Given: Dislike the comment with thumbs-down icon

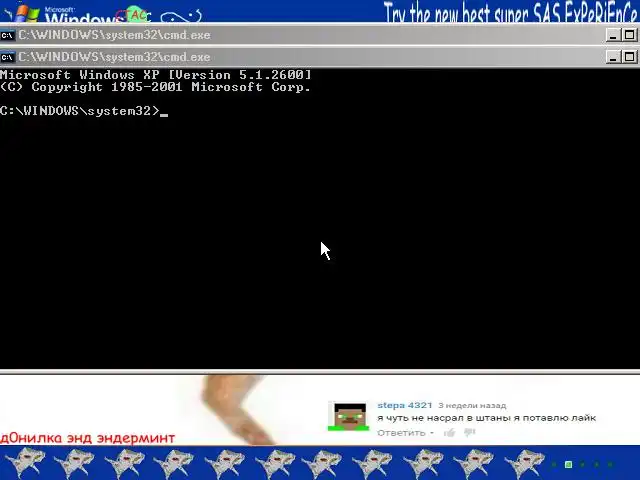Looking at the screenshot, I should click(469, 432).
